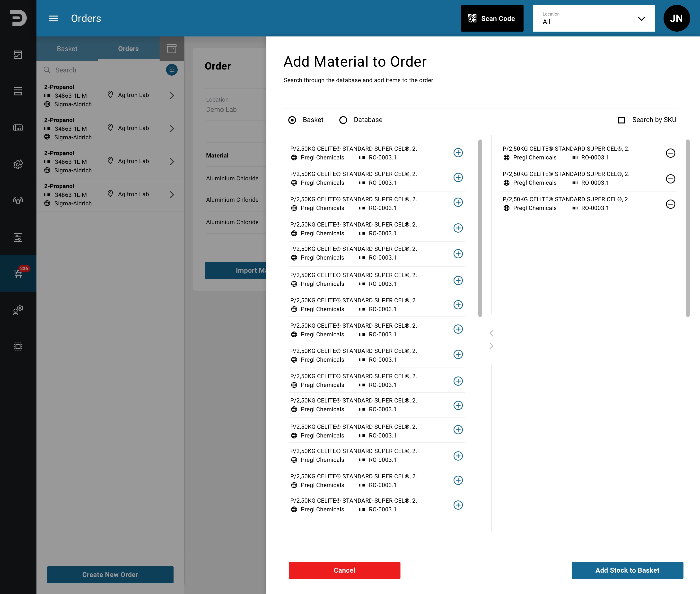Viewport: 700px width, 594px height.
Task: Open the gear settings icon in the sidebar
Action: coord(18,164)
